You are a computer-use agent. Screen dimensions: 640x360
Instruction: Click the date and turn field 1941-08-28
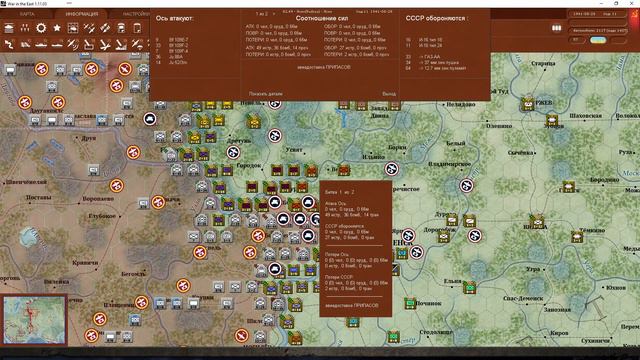point(598,14)
